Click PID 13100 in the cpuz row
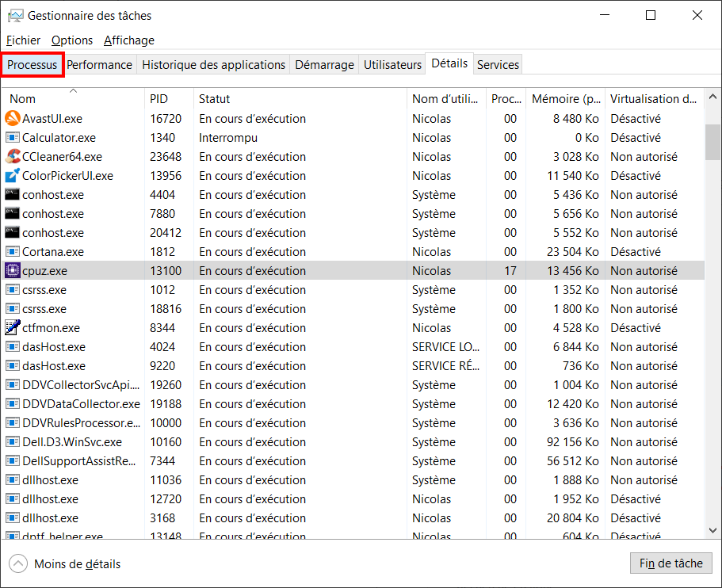This screenshot has height=588, width=722. (166, 271)
